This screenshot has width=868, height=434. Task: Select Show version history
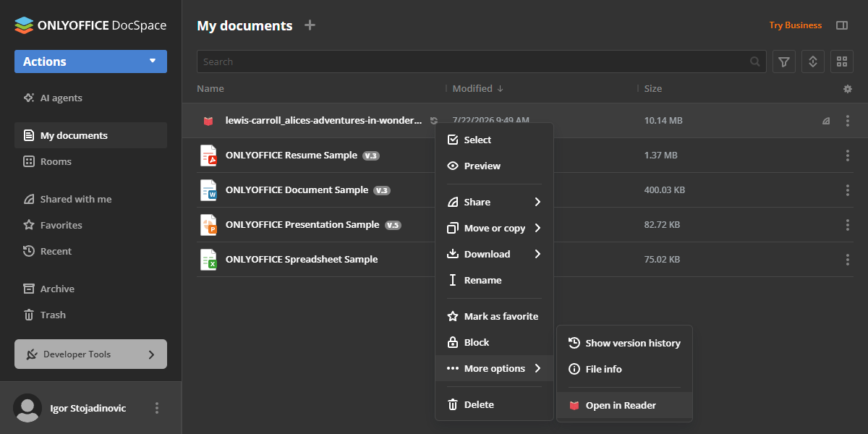(x=624, y=343)
